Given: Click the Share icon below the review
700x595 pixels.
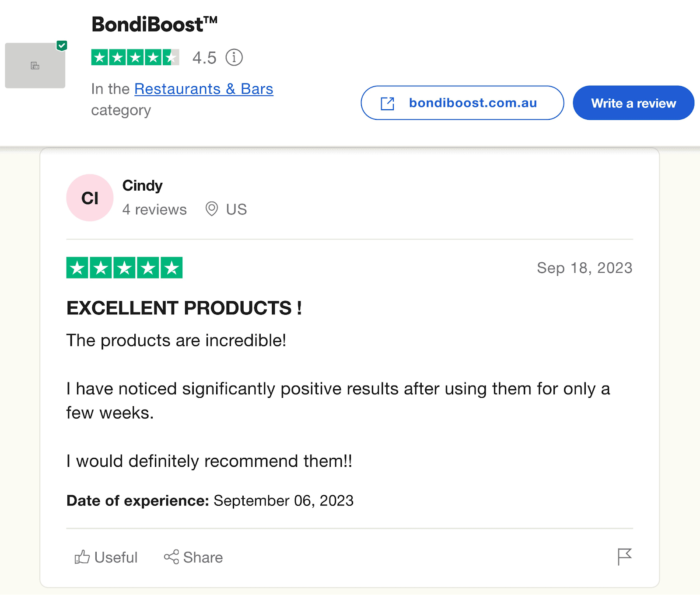Looking at the screenshot, I should point(171,557).
